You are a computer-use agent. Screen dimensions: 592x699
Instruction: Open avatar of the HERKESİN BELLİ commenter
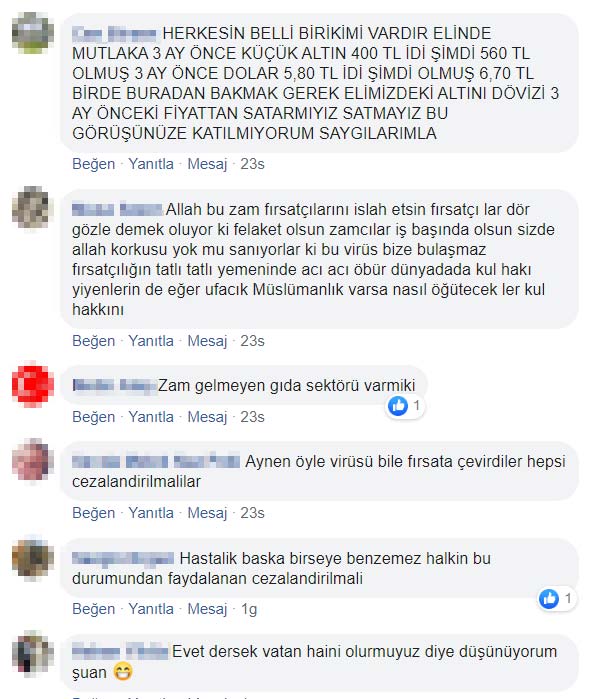33,33
